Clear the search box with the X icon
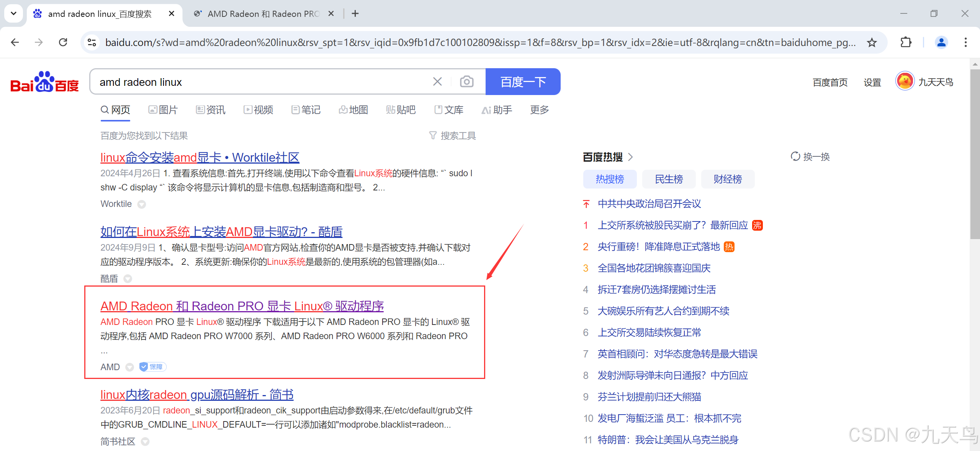Image resolution: width=980 pixels, height=451 pixels. 437,82
